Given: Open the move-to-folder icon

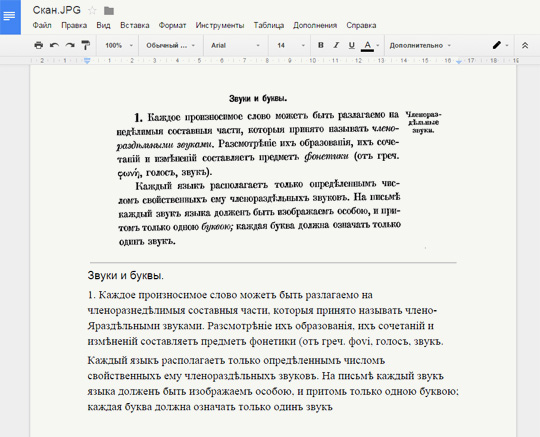Looking at the screenshot, I should coord(109,11).
